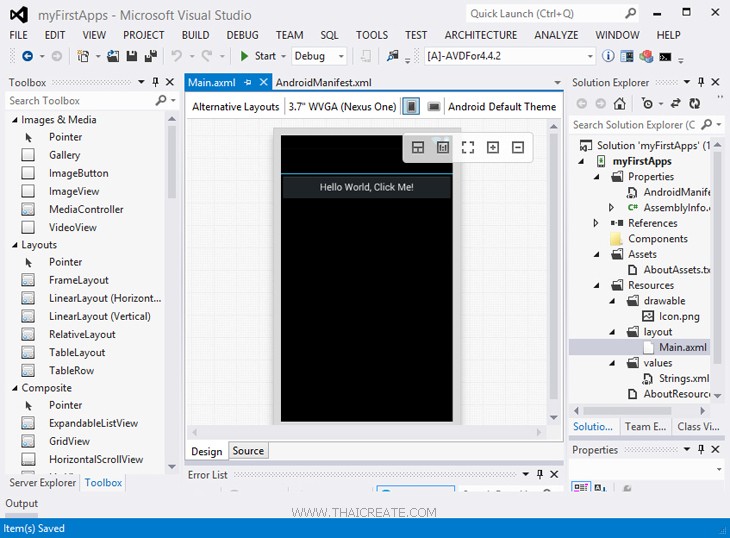This screenshot has height=538, width=730.
Task: Expand the AssemblyInfo.cs node
Action: pos(611,208)
